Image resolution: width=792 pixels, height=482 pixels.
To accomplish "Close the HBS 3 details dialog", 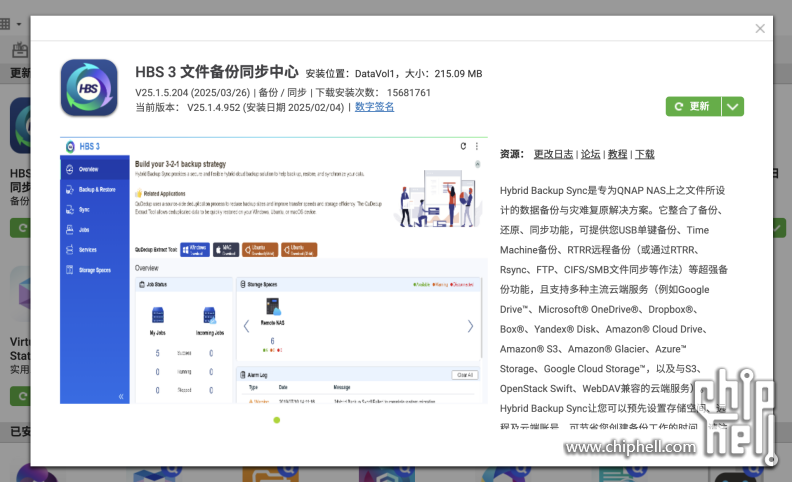I will pos(760,29).
